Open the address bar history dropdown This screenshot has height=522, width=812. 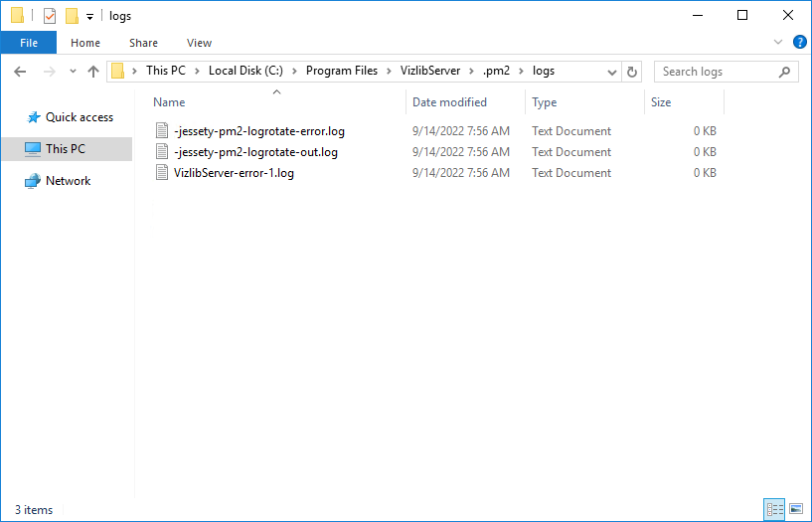611,72
